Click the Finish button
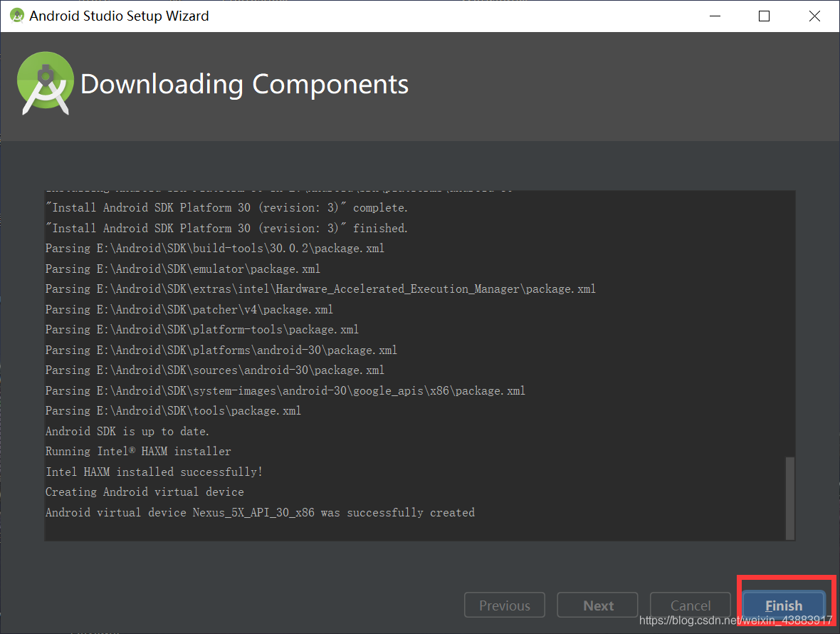This screenshot has width=840, height=634. pyautogui.click(x=783, y=605)
